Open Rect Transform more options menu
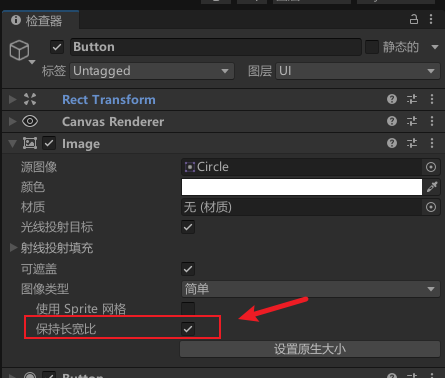 [432, 99]
